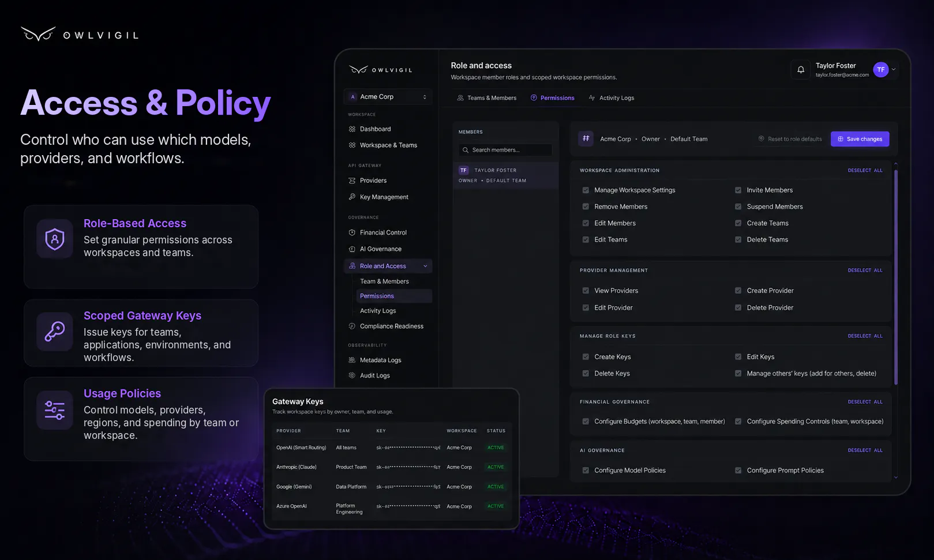Click the hash icon beside Acme Corp Owner
The height and width of the screenshot is (560, 934).
(x=586, y=139)
